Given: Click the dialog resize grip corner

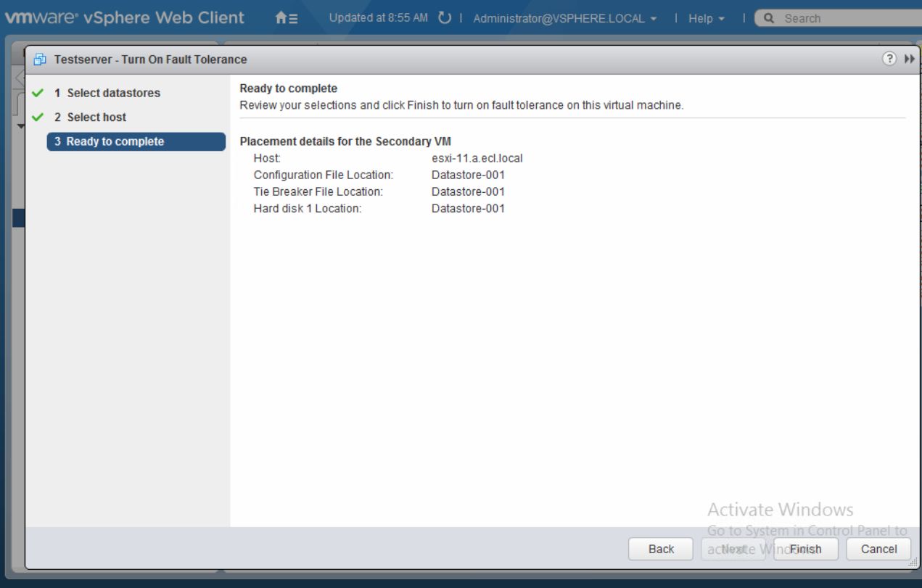Looking at the screenshot, I should pyautogui.click(x=913, y=563).
